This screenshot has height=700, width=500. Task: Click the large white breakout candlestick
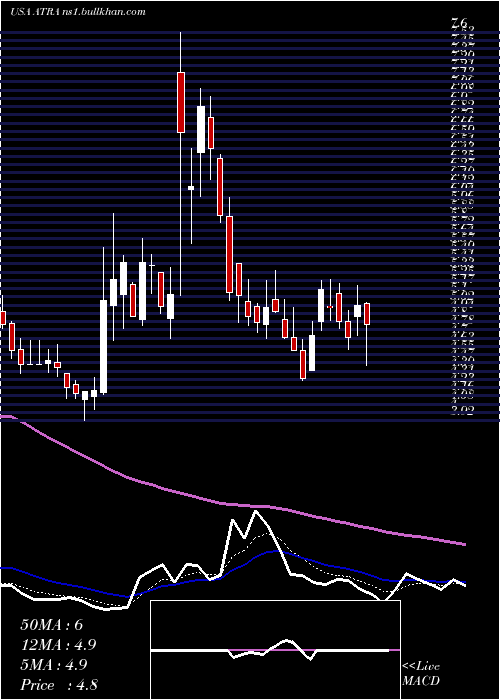click(x=104, y=346)
